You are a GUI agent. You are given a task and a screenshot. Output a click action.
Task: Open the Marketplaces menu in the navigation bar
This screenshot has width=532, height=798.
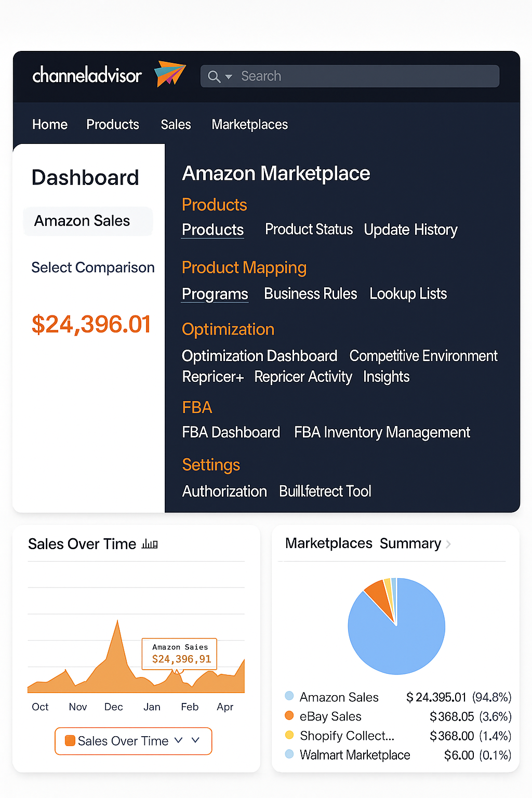coord(249,125)
